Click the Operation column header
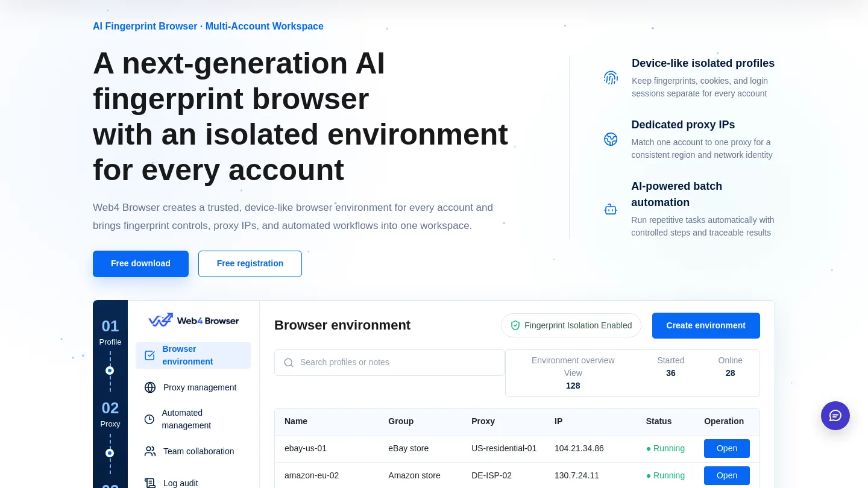The width and height of the screenshot is (868, 488). point(724,422)
